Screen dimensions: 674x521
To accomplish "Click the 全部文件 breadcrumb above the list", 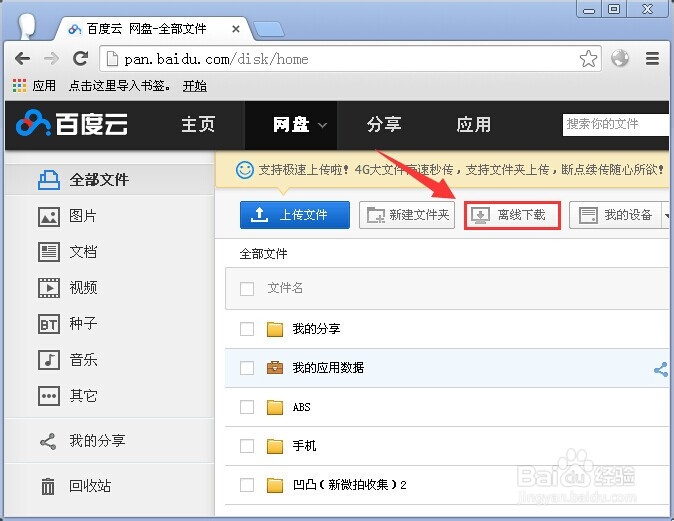I will pos(263,254).
